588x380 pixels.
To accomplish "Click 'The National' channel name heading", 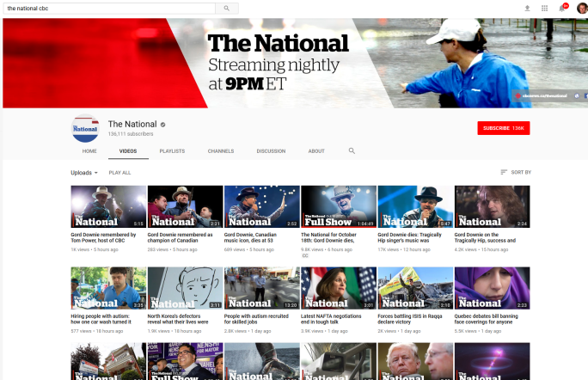I will click(x=132, y=124).
